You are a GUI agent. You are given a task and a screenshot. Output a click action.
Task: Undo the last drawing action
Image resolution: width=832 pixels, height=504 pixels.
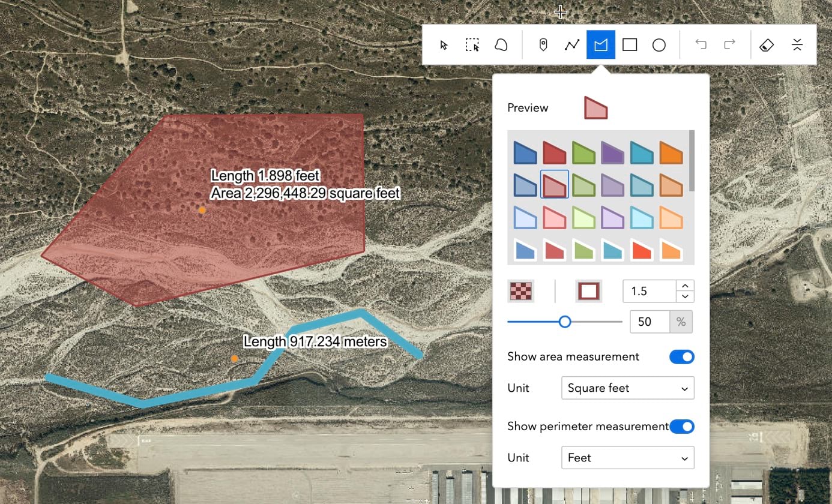701,44
